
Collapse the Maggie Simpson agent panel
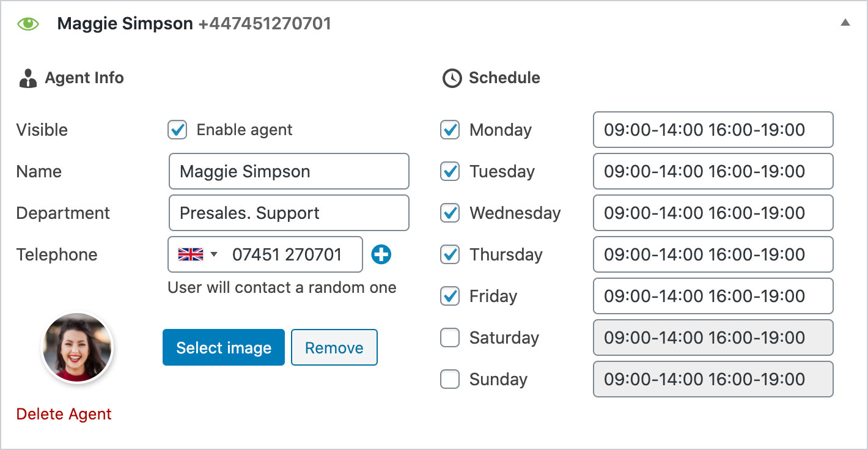click(845, 23)
